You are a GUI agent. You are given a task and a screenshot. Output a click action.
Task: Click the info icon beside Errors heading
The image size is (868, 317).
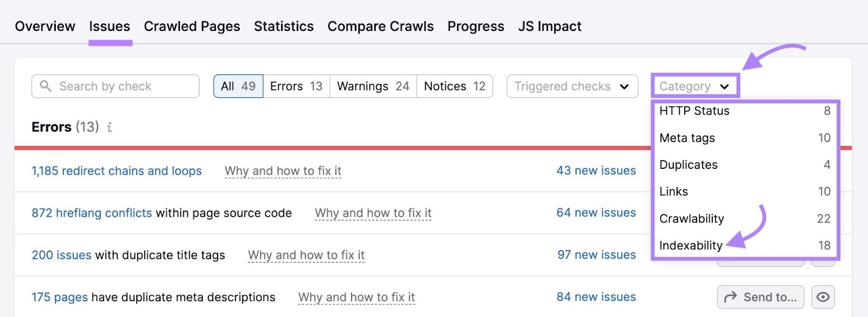pyautogui.click(x=111, y=127)
